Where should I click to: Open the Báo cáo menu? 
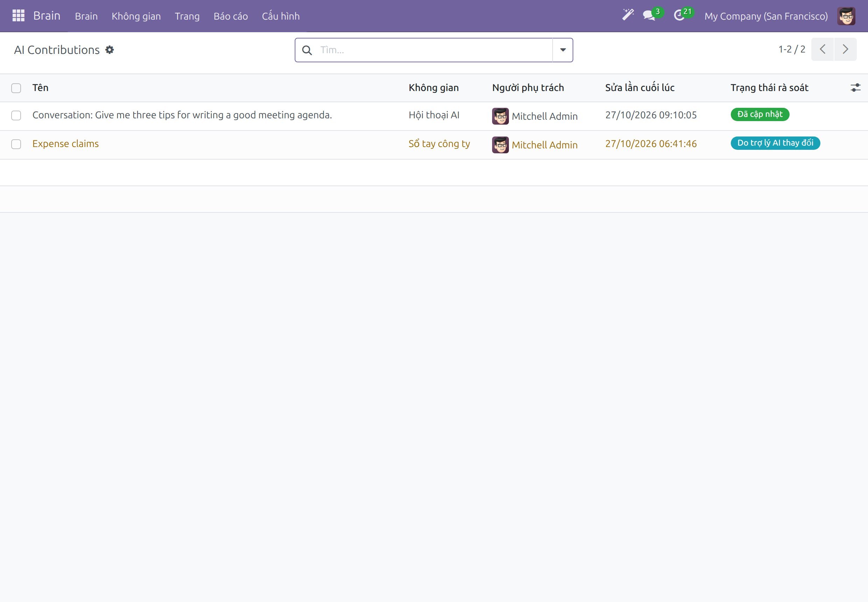click(231, 16)
